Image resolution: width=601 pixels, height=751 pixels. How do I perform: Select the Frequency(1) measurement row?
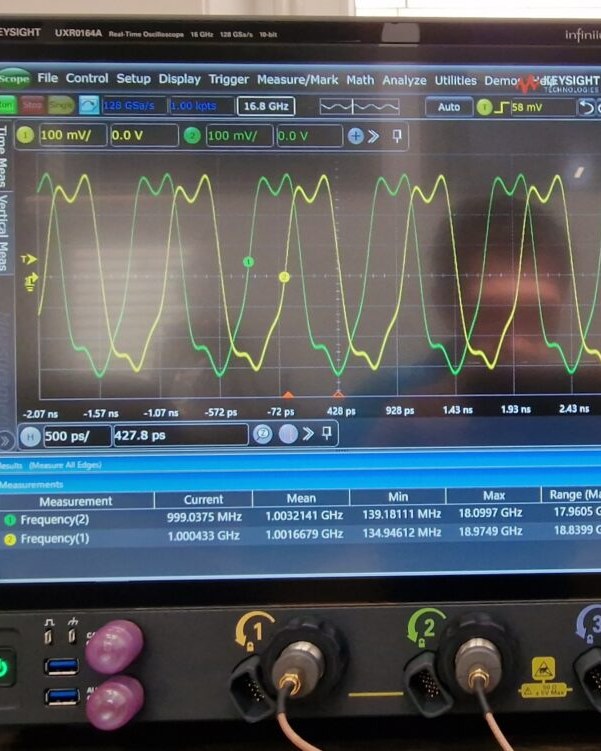tap(300, 535)
